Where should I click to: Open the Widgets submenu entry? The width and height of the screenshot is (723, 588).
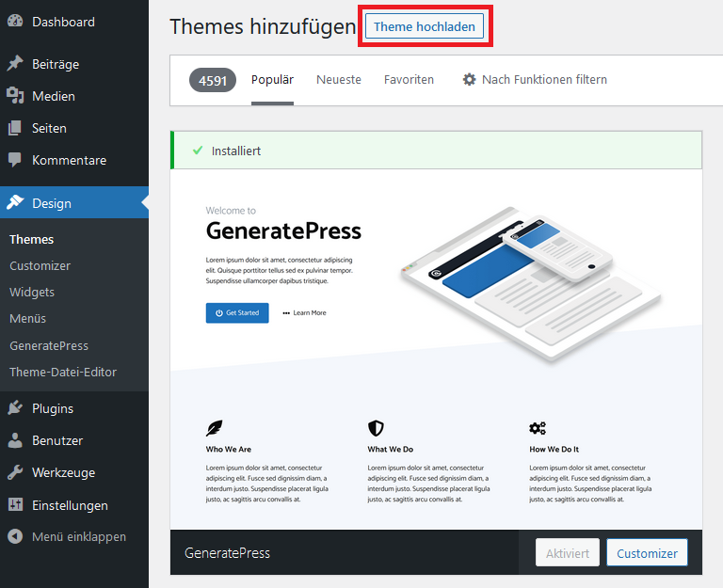[32, 293]
